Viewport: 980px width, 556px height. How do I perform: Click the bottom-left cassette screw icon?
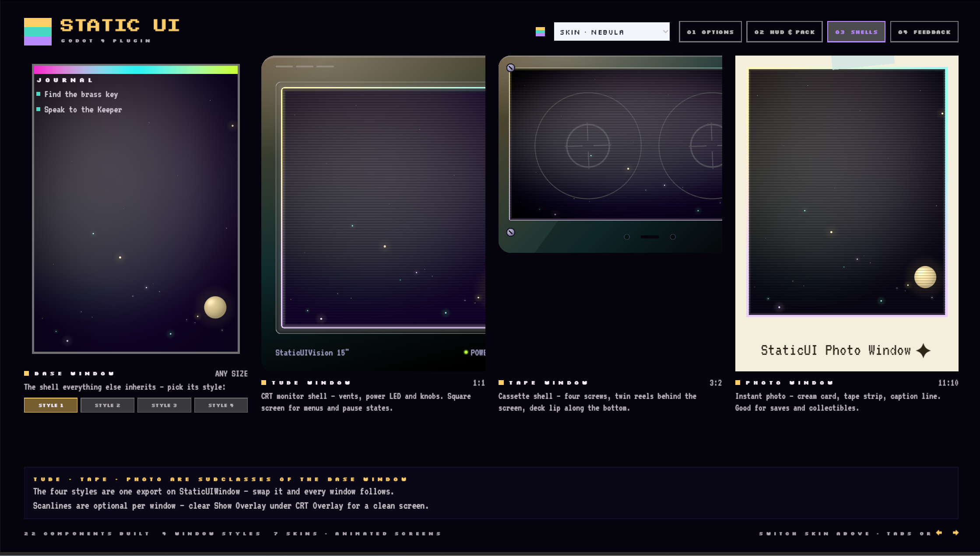coord(510,232)
